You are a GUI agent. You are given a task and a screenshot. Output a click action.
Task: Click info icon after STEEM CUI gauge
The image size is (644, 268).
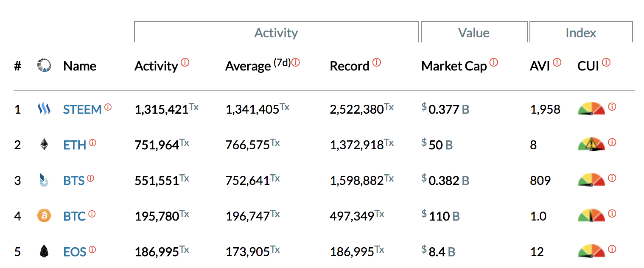tap(612, 107)
